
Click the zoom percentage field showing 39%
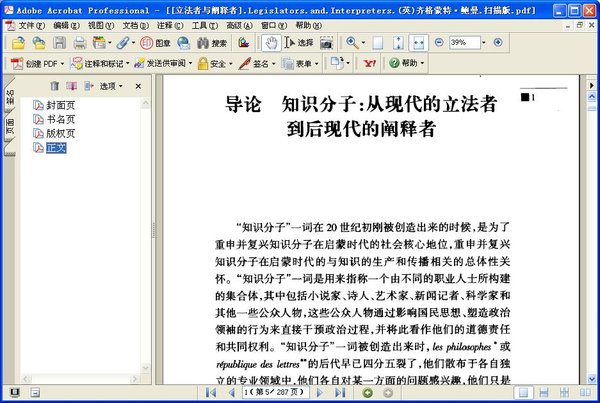[465, 42]
